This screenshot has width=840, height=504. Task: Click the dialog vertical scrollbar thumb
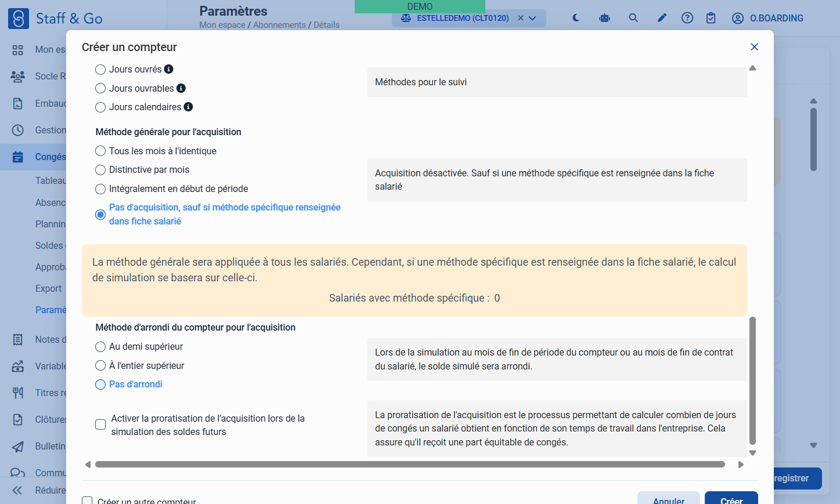[x=752, y=380]
